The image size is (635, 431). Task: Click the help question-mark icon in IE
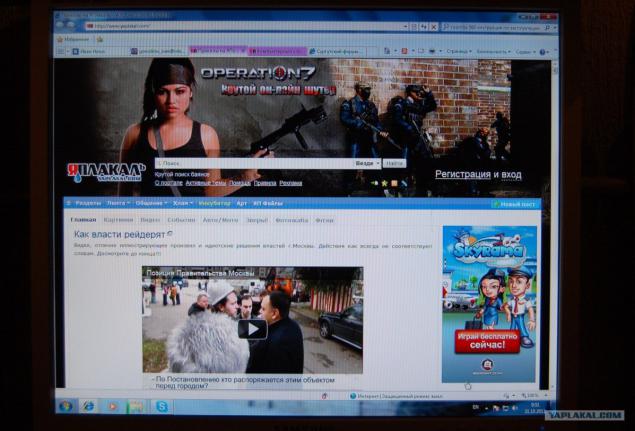click(542, 52)
